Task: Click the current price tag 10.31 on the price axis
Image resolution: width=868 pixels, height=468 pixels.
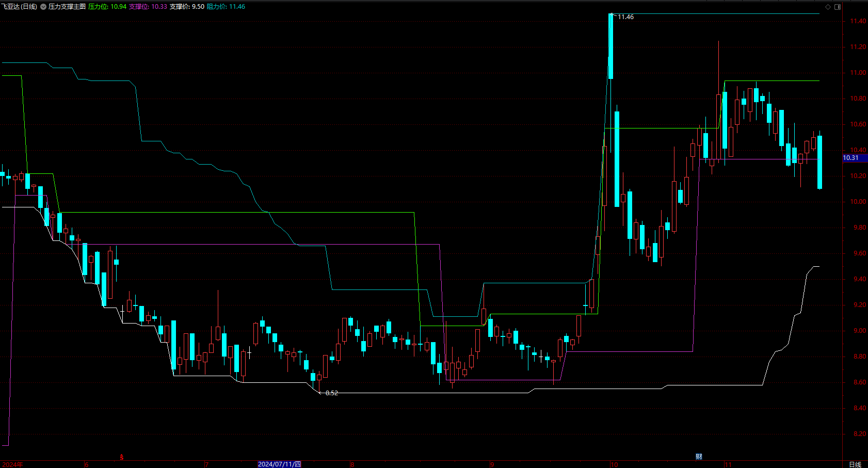Action: click(x=855, y=158)
